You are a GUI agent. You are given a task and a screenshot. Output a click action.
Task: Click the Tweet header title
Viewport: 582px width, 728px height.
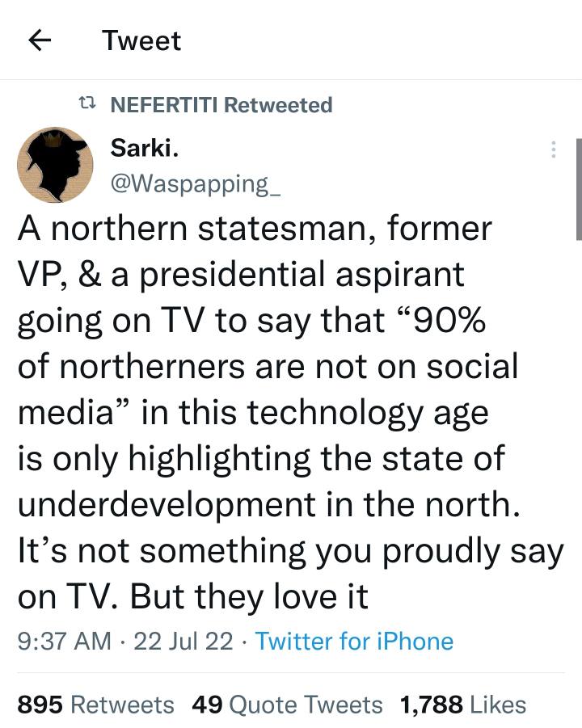pyautogui.click(x=141, y=40)
